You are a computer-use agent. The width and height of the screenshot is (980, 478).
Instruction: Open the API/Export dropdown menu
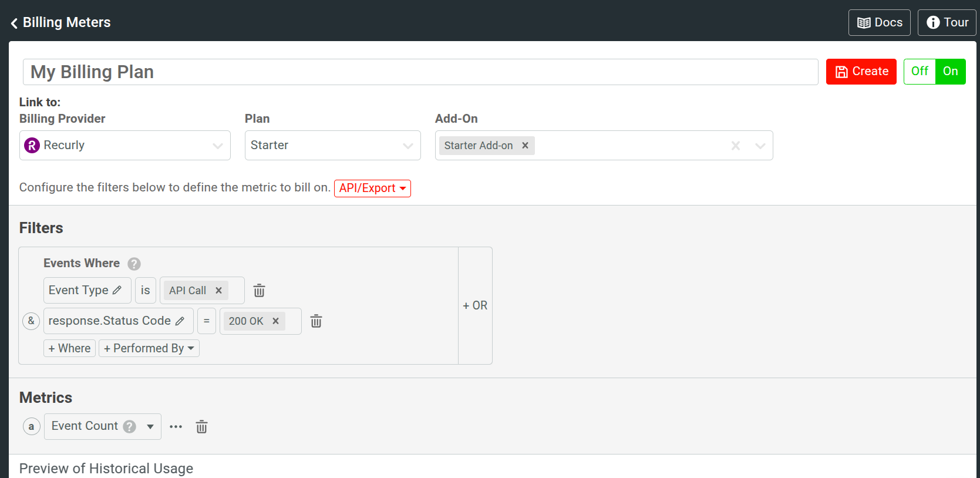point(372,188)
